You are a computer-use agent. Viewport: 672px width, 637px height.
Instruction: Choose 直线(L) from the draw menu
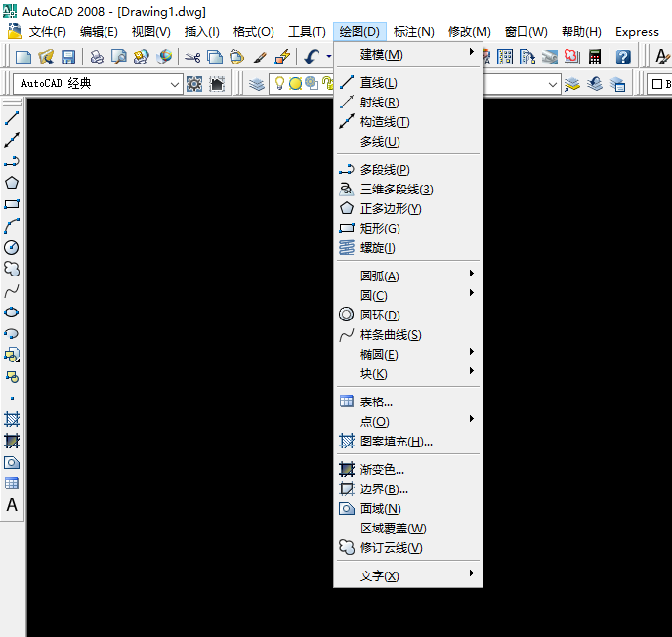point(408,82)
